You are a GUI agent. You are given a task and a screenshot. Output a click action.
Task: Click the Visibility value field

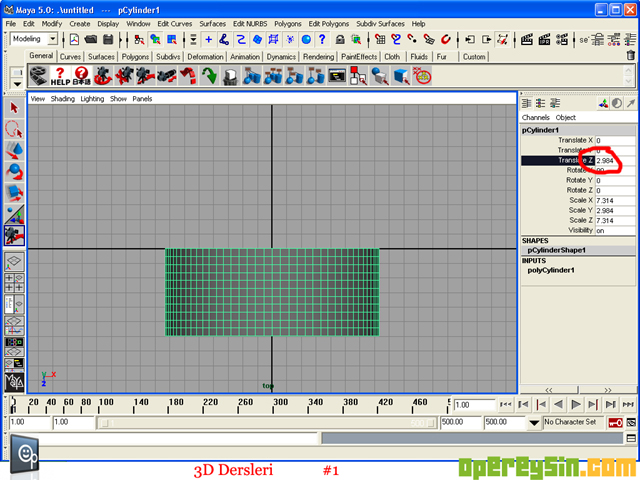[x=615, y=231]
